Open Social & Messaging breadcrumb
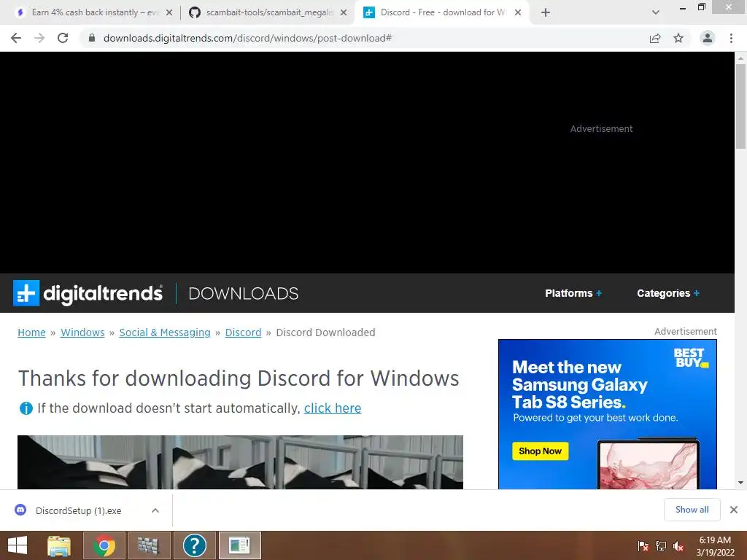Screen dimensions: 747x560 [x=165, y=332]
